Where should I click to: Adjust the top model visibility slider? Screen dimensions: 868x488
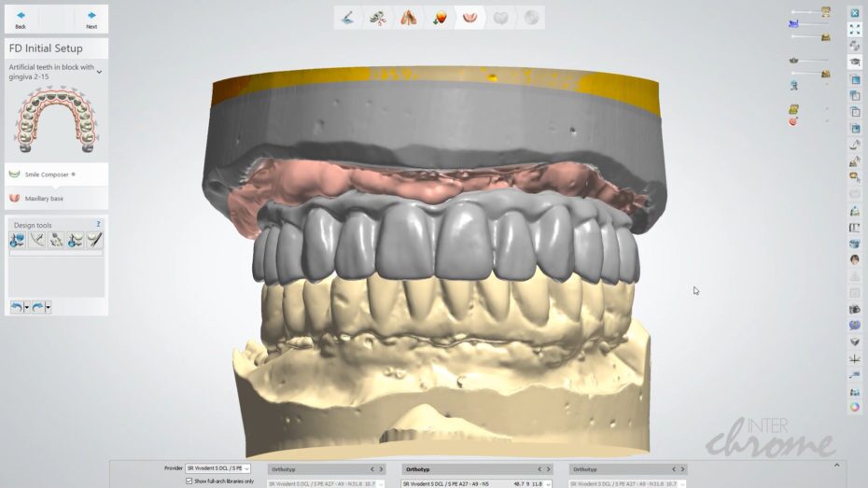click(x=808, y=11)
